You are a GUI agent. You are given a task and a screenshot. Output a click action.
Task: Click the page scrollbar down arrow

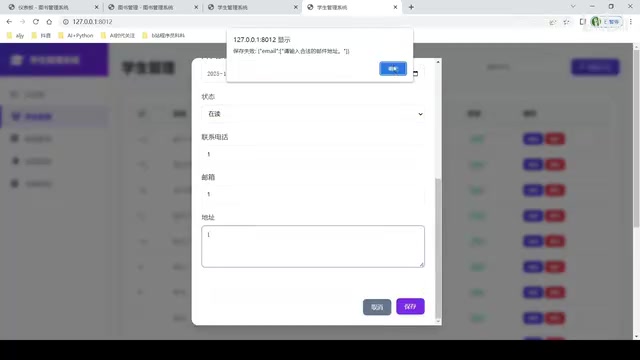point(636,337)
